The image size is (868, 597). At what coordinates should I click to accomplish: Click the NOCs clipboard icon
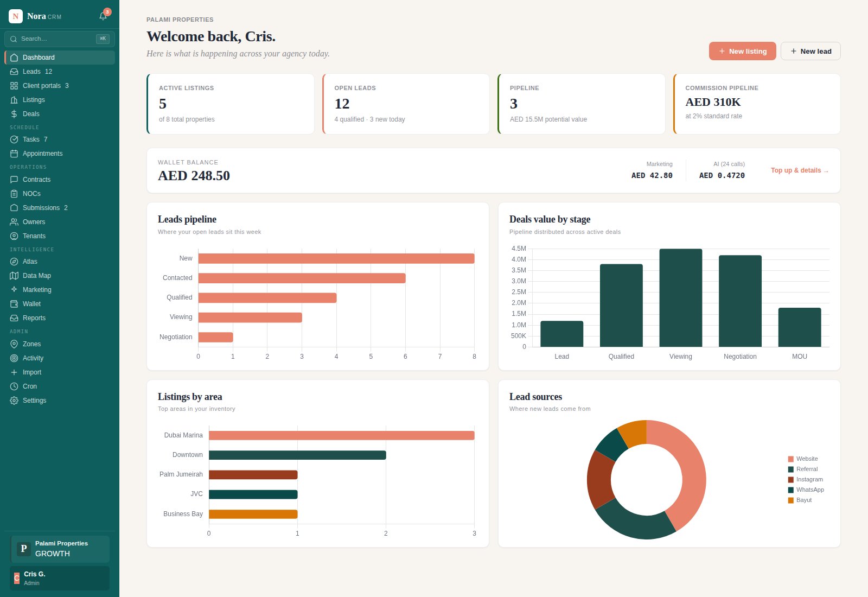14,194
